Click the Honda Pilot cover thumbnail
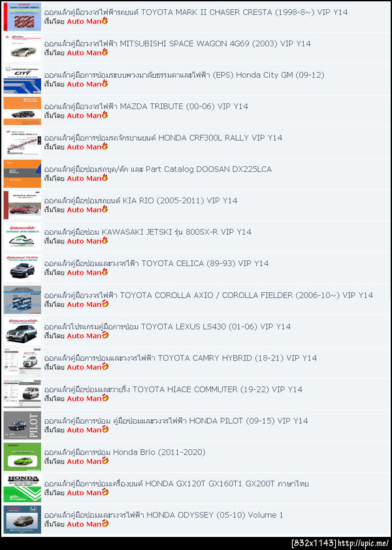 point(22,425)
